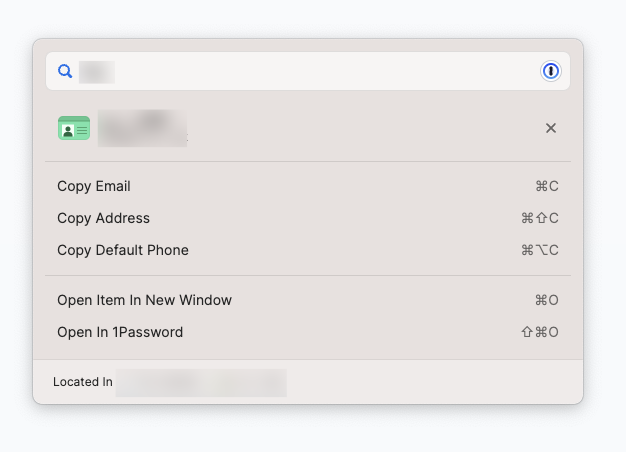Click the Located In label
Image resolution: width=626 pixels, height=452 pixels.
point(83,382)
